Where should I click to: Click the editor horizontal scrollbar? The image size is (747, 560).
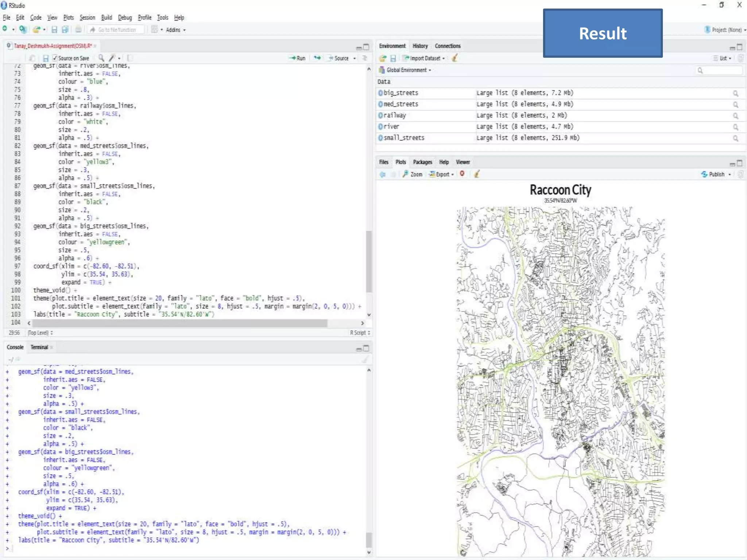click(x=179, y=323)
